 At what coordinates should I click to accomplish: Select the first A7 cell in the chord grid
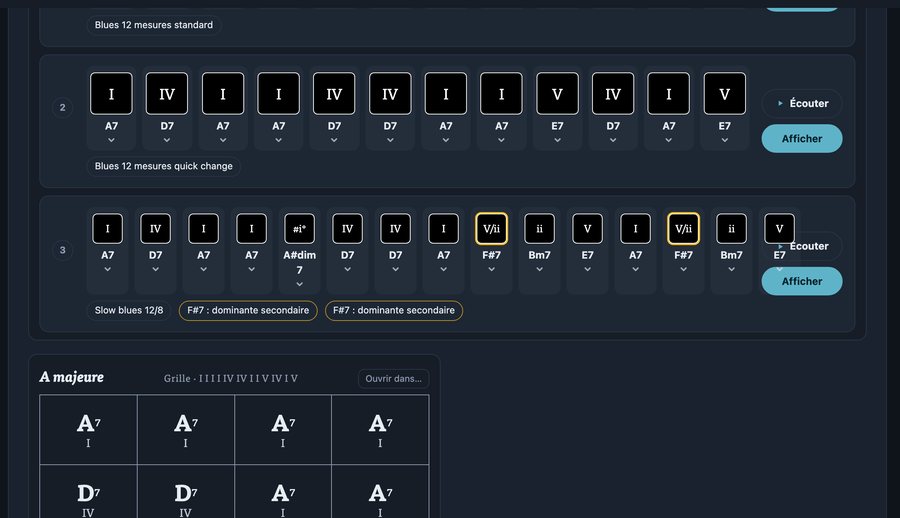[x=88, y=430]
